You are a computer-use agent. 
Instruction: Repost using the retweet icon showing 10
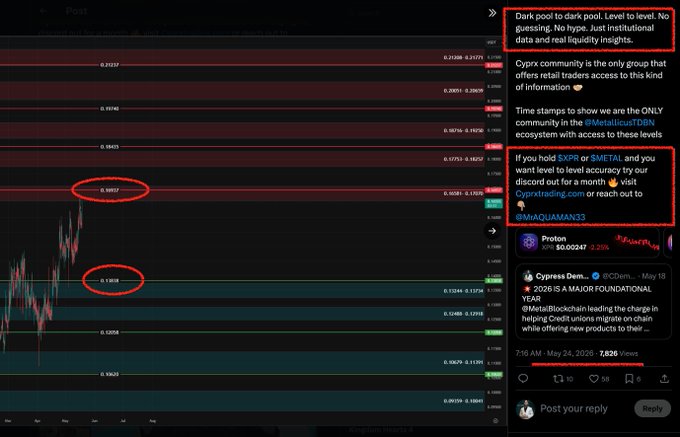point(563,379)
